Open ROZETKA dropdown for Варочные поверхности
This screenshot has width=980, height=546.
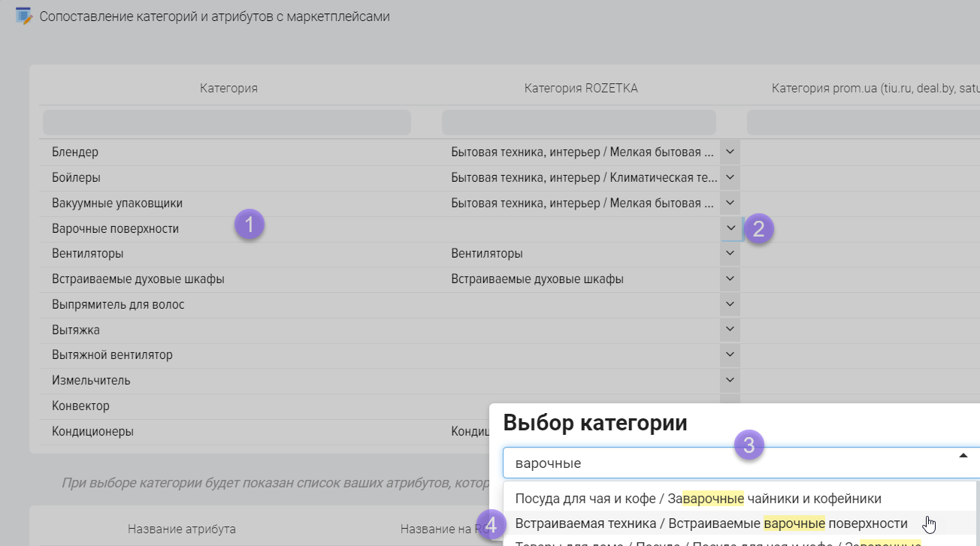(x=730, y=228)
